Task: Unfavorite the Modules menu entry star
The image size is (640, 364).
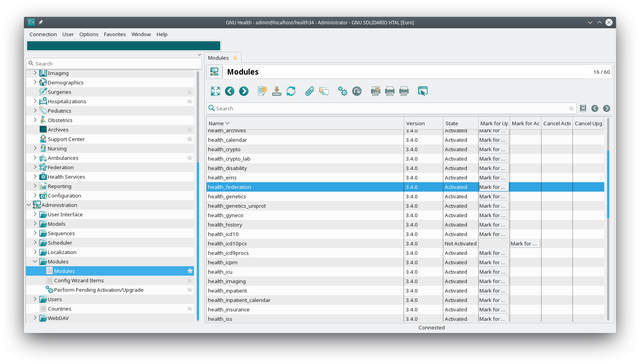Action: (x=190, y=271)
